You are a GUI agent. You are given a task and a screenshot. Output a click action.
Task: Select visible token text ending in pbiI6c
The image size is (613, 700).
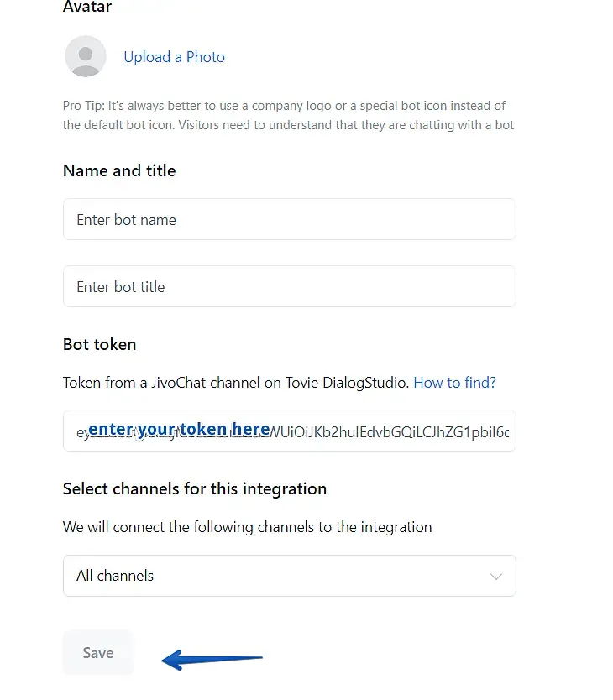tap(390, 432)
